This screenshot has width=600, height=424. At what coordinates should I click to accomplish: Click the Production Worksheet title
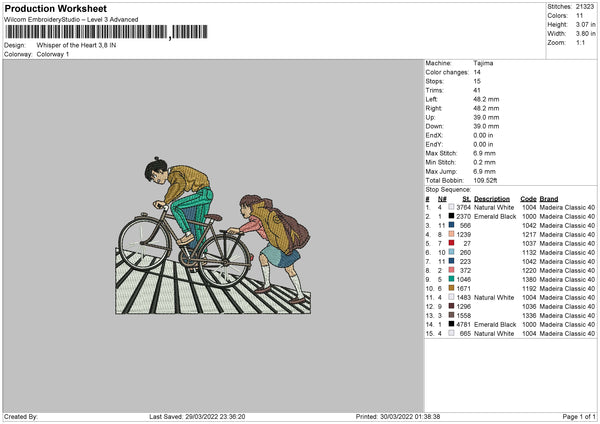click(x=55, y=8)
